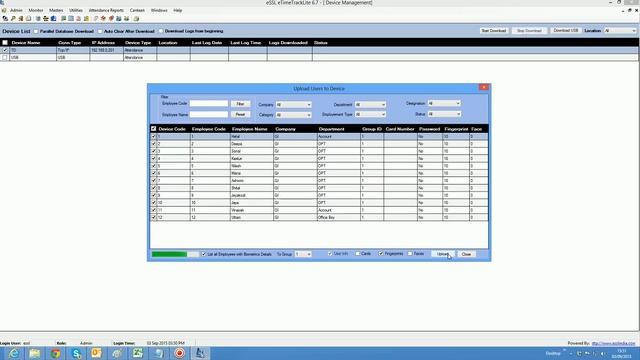
Task: Uncheck the TD device row checkbox
Action: [5, 50]
